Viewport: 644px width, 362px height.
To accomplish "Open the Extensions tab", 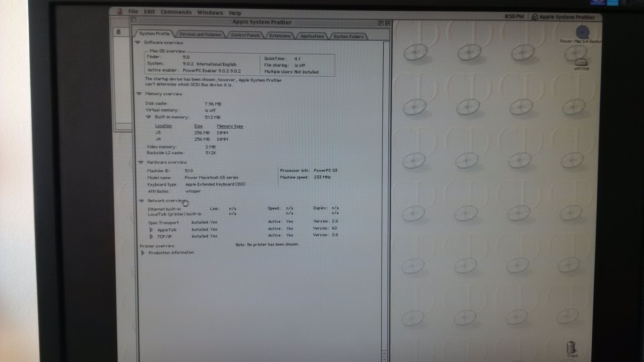I will pos(280,36).
